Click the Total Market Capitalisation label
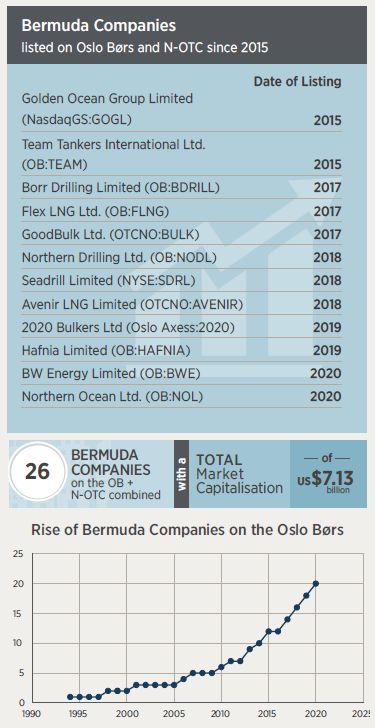Image resolution: width=375 pixels, height=728 pixels. click(239, 474)
